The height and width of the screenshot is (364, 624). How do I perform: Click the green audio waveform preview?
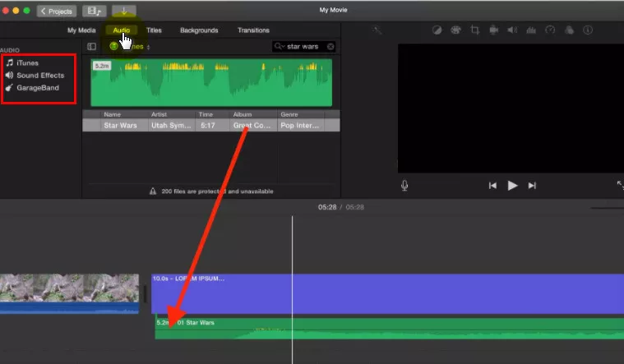[211, 83]
